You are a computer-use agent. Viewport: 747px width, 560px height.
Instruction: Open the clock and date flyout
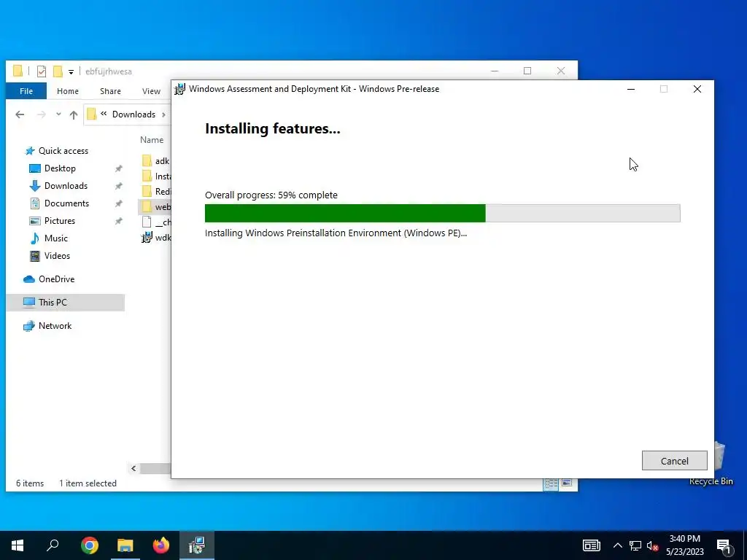684,545
